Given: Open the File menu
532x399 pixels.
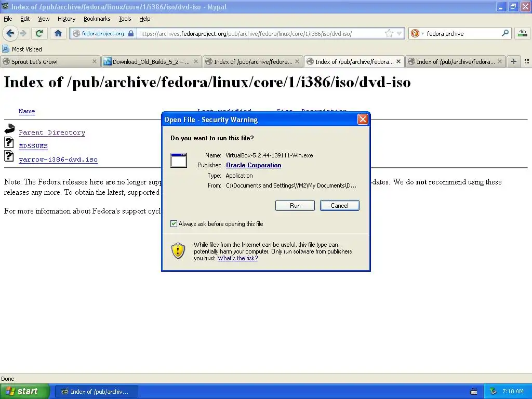Looking at the screenshot, I should coord(8,19).
